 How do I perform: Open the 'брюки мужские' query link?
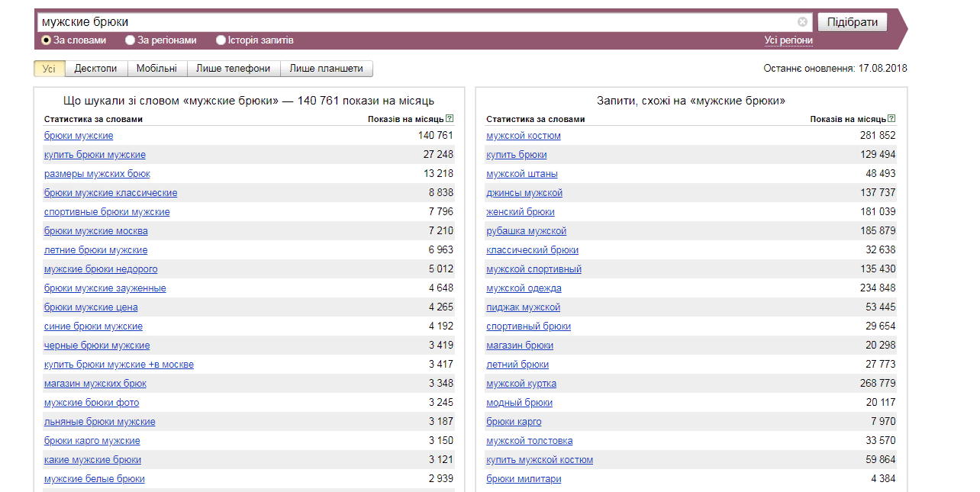(x=79, y=136)
